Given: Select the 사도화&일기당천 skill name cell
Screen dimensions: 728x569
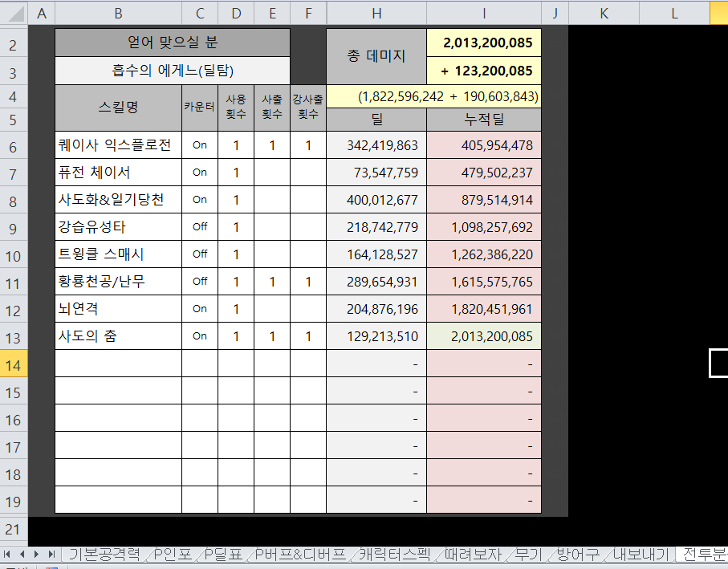Looking at the screenshot, I should tap(118, 200).
